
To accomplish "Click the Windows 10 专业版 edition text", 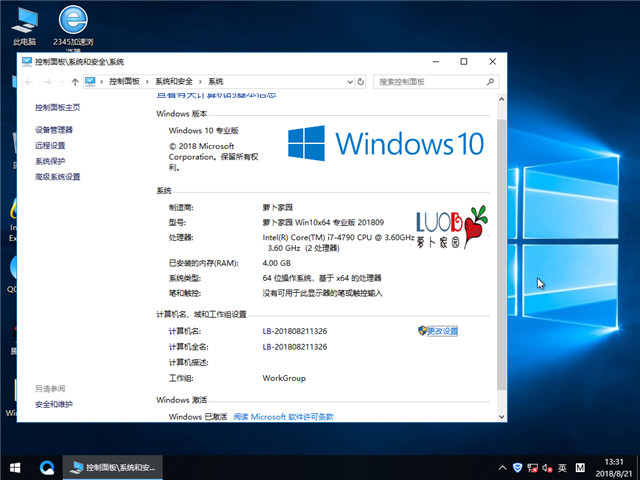I will (x=204, y=131).
